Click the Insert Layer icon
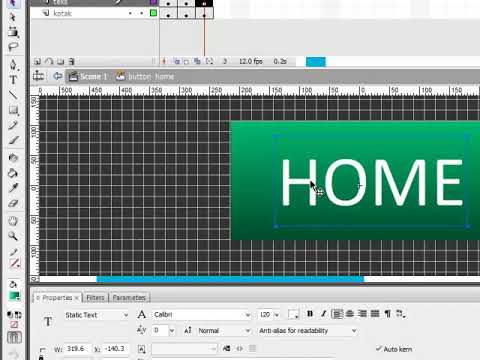Viewport: 480px width, 360px height. pos(37,61)
